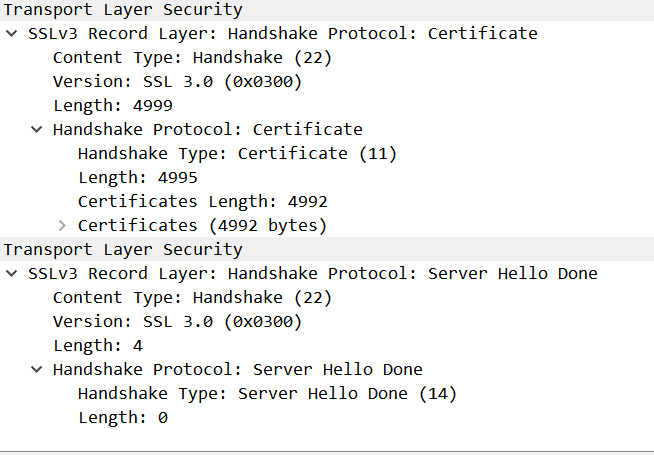Collapse Handshake Protocol: Server Hello Done node
The width and height of the screenshot is (654, 455).
[x=36, y=369]
